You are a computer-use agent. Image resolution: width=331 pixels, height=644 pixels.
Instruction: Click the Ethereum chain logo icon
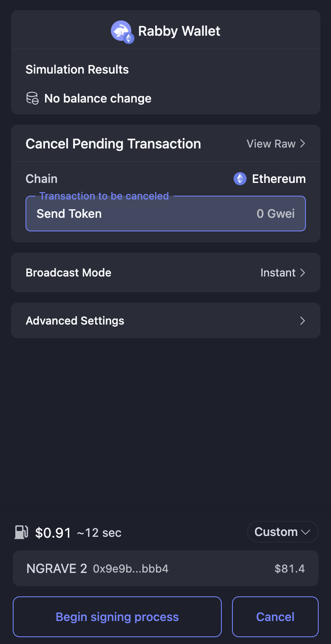tap(240, 179)
